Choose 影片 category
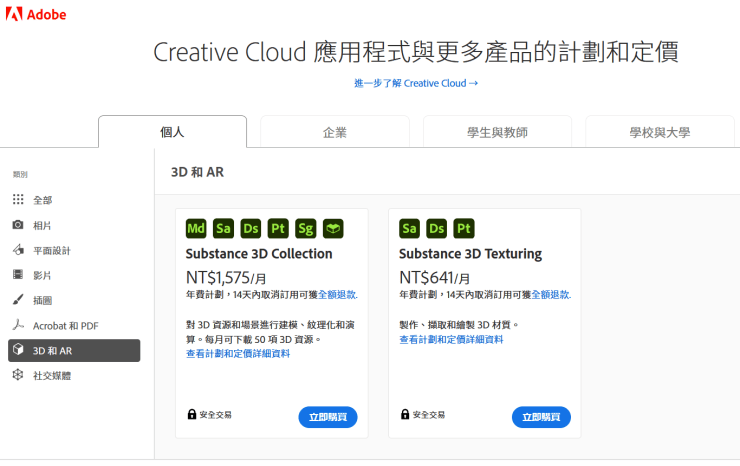 tap(74, 275)
